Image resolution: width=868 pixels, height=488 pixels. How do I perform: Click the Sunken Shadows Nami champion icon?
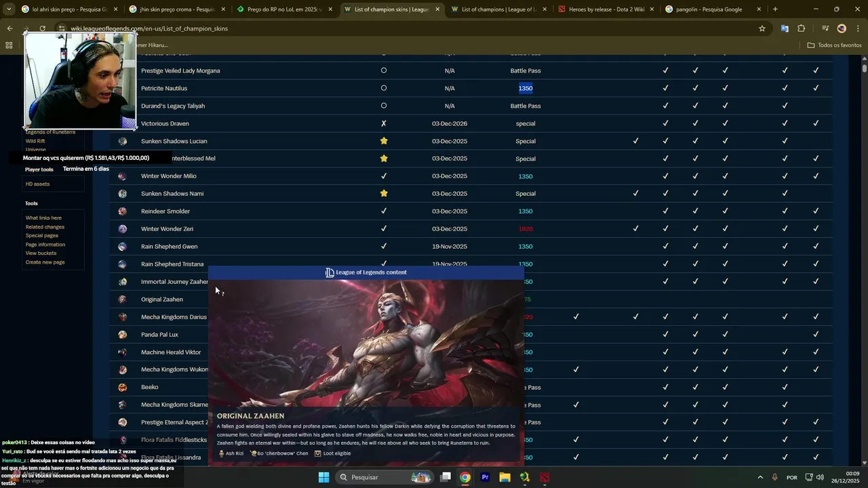click(123, 194)
